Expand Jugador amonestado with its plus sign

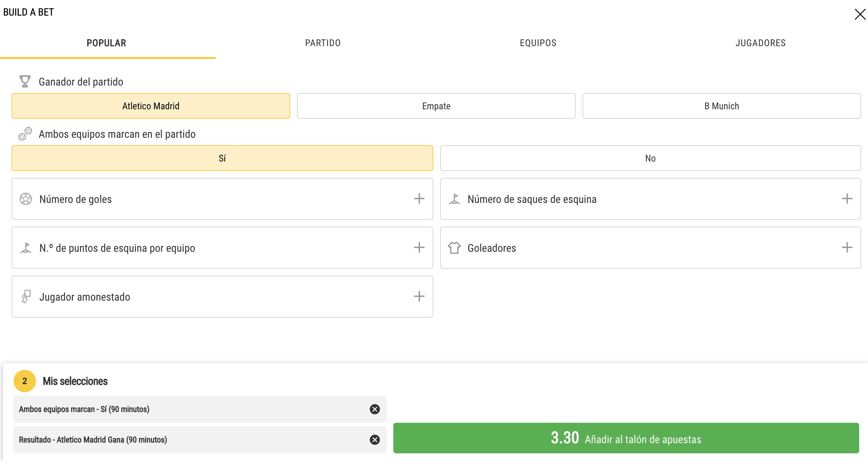click(x=419, y=297)
